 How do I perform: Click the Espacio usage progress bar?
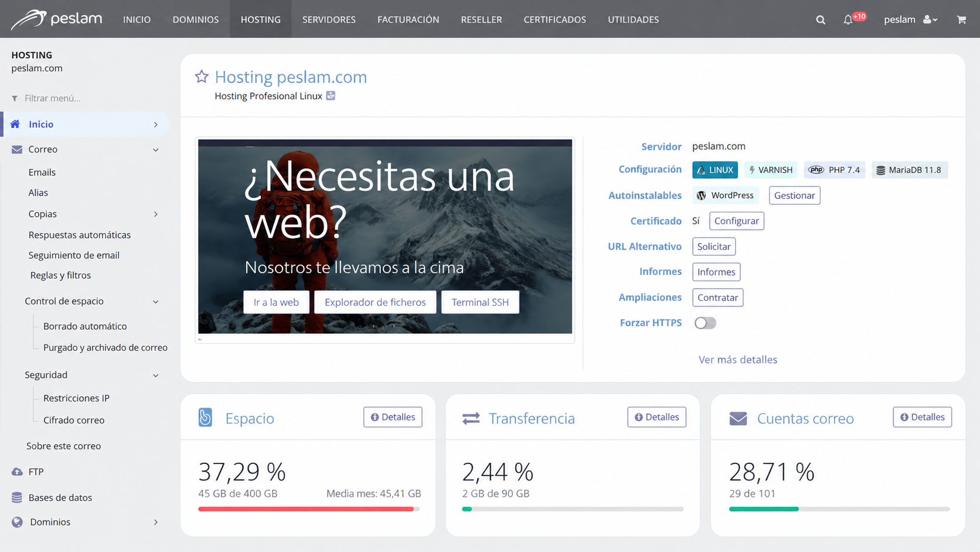click(x=309, y=509)
